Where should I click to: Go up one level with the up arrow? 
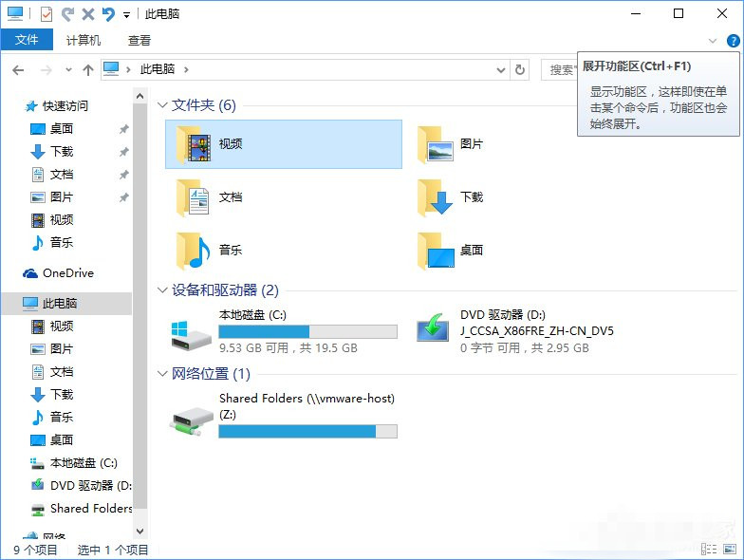pos(88,69)
